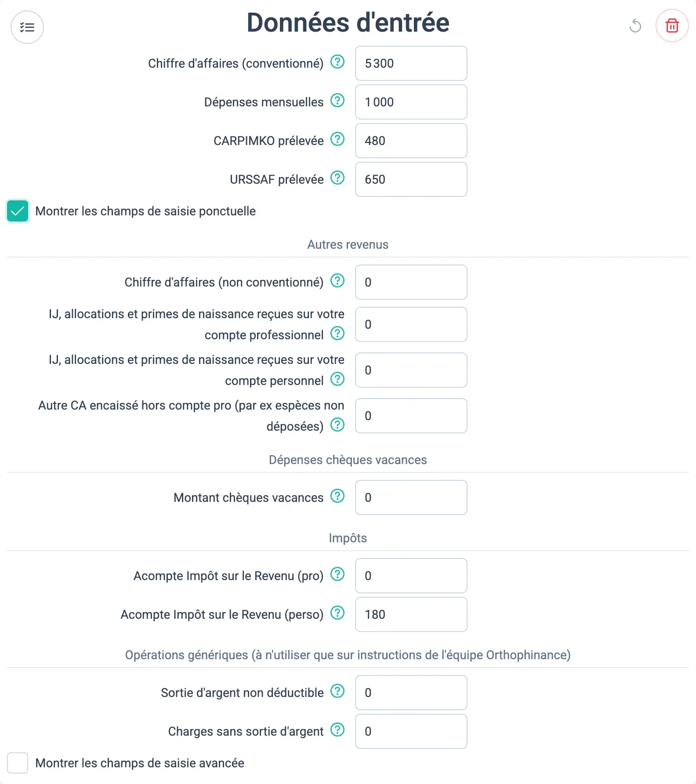Click the Chiffre d'affaires (conventionné) field showing 5300
Screen dimensions: 696x784
pyautogui.click(x=411, y=63)
